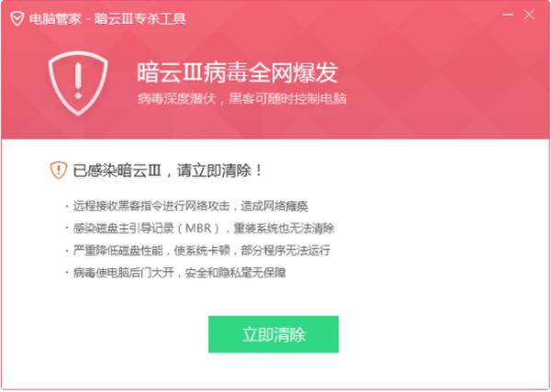
Task: Click the bullet dot before 病毒使电脑后门大开
Action: (67, 273)
